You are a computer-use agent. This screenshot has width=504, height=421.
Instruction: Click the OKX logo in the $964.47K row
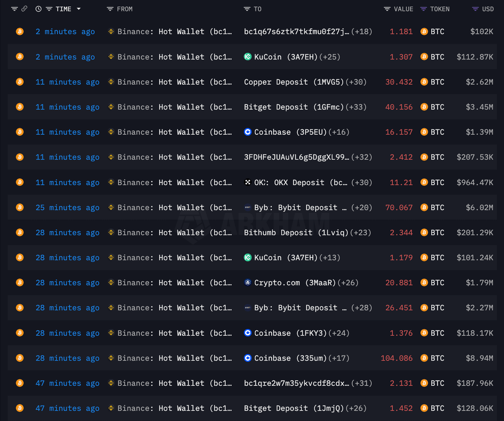[248, 182]
